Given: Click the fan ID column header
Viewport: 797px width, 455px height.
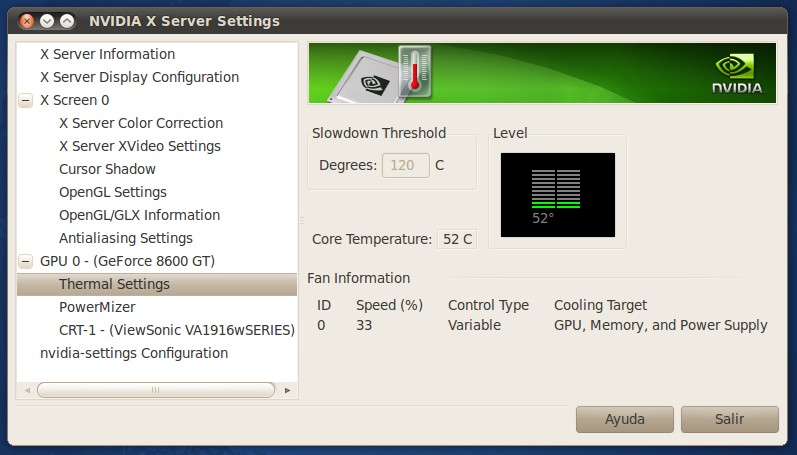Looking at the screenshot, I should pos(324,305).
